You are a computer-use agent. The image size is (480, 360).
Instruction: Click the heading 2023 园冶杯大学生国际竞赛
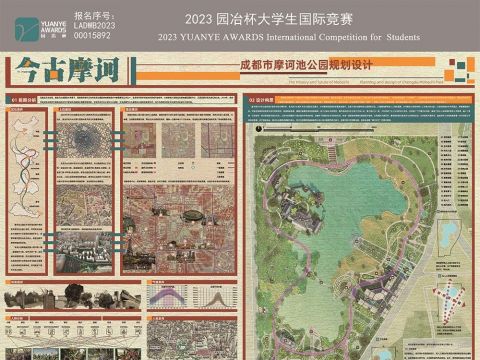[269, 19]
